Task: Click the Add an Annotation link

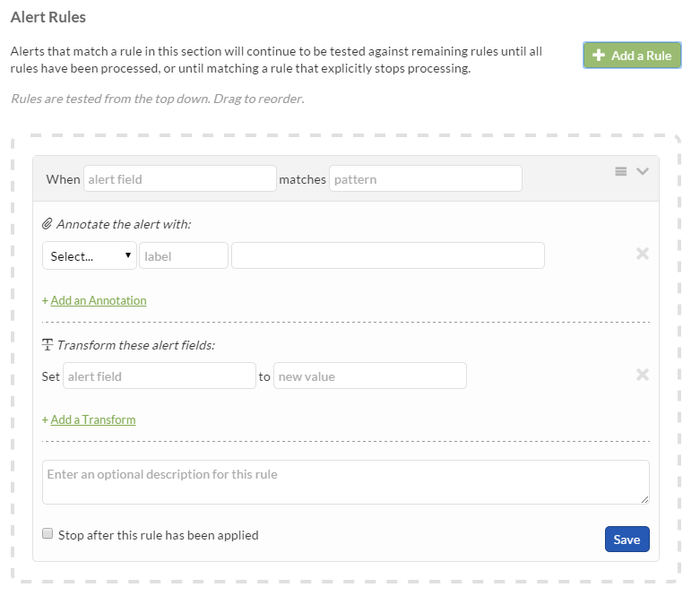Action: pos(98,300)
